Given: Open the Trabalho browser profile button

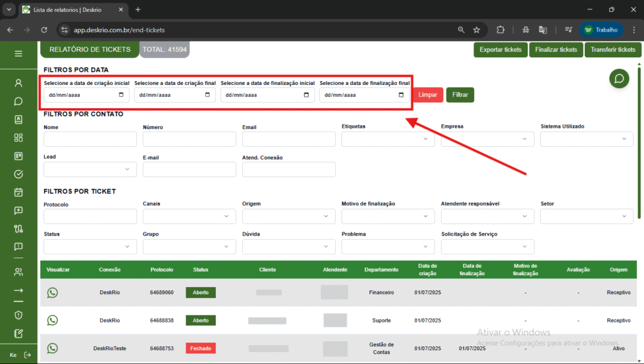Looking at the screenshot, I should [601, 30].
